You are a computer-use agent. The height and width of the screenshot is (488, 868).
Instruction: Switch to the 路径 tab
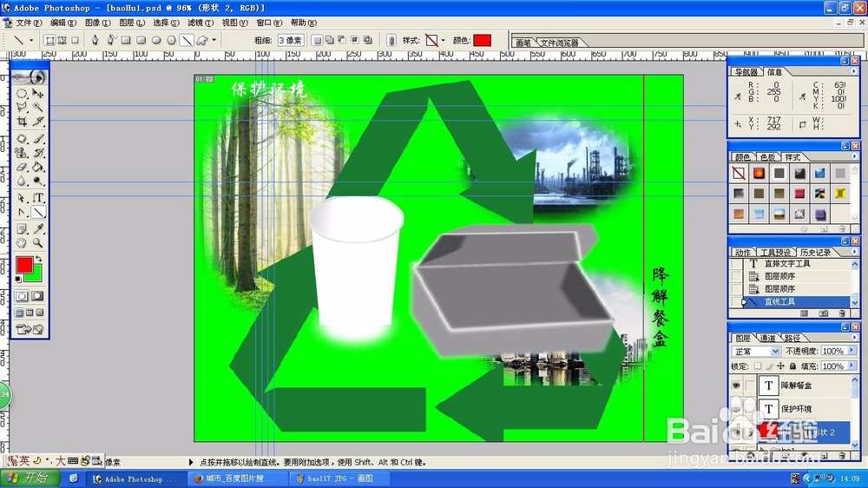(x=792, y=338)
